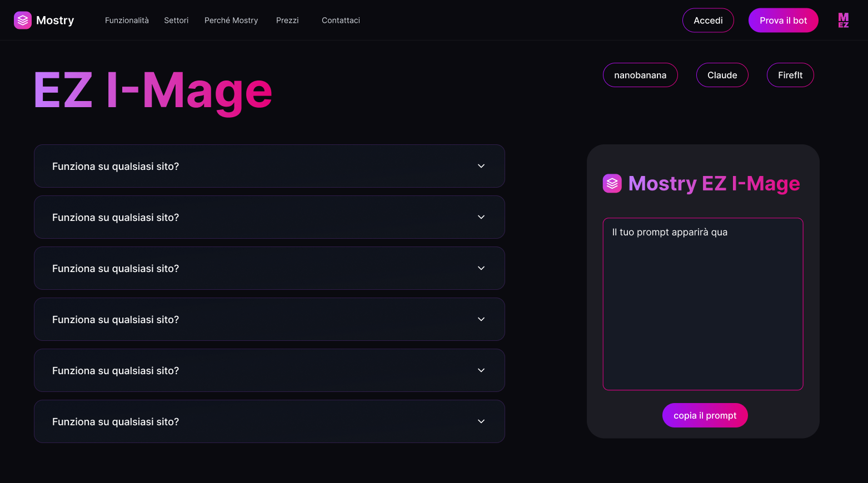The width and height of the screenshot is (868, 483).
Task: Open the MEZ icon beside Prova il bot
Action: pyautogui.click(x=843, y=21)
